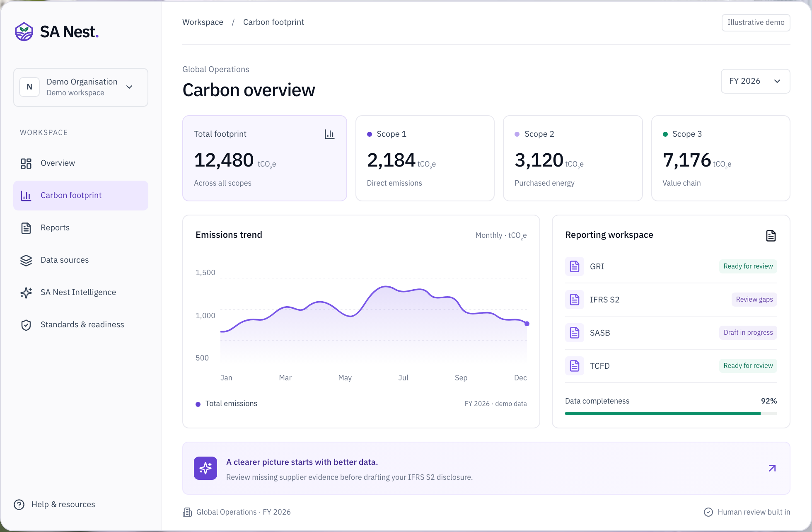
Task: Click the SA Nest Intelligence sparkle icon
Action: tap(26, 293)
